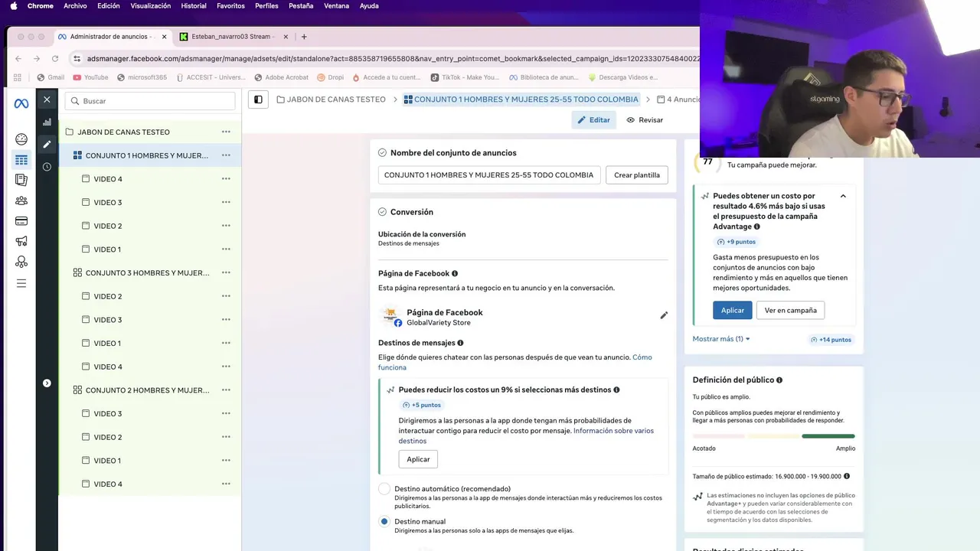The height and width of the screenshot is (551, 980).
Task: Click the 77 campaign score ring
Action: tap(707, 161)
